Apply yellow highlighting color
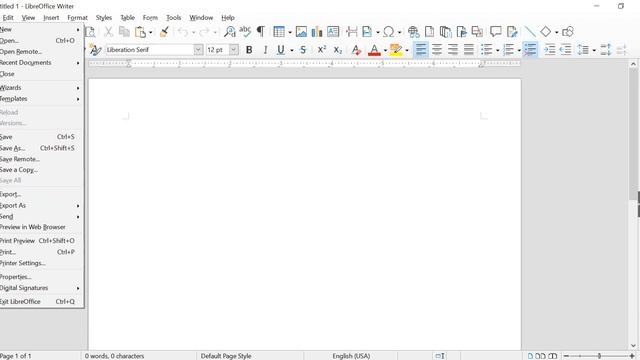This screenshot has height=360, width=640. (396, 50)
